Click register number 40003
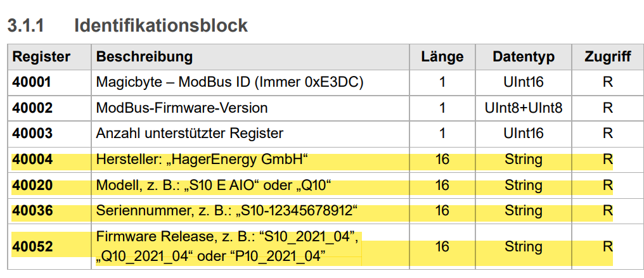Viewport: 644px width, 278px height. pos(32,134)
